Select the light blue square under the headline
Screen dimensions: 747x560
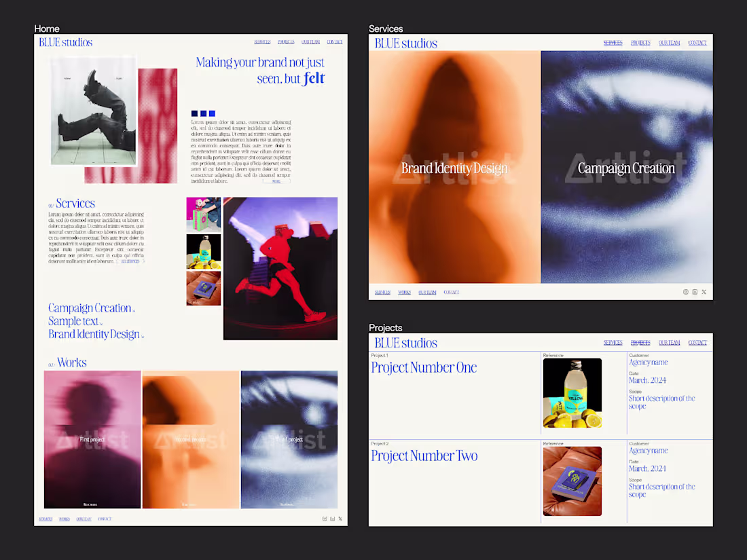pos(212,113)
